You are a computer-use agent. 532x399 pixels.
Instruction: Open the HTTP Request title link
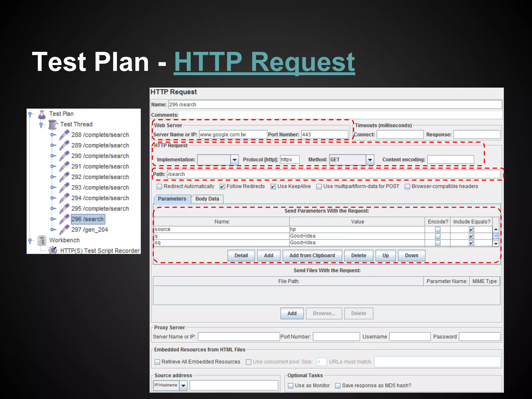264,62
